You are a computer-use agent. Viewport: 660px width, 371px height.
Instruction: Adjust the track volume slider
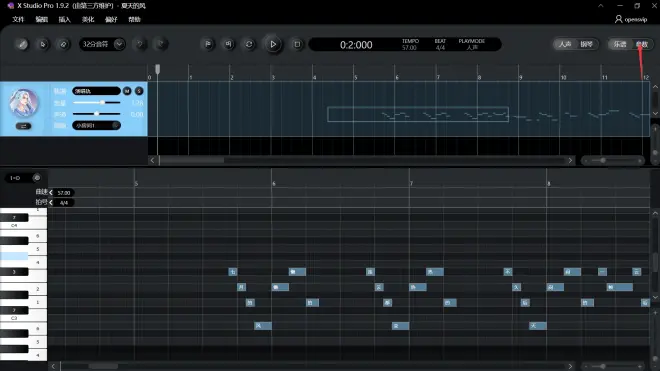[x=96, y=102]
